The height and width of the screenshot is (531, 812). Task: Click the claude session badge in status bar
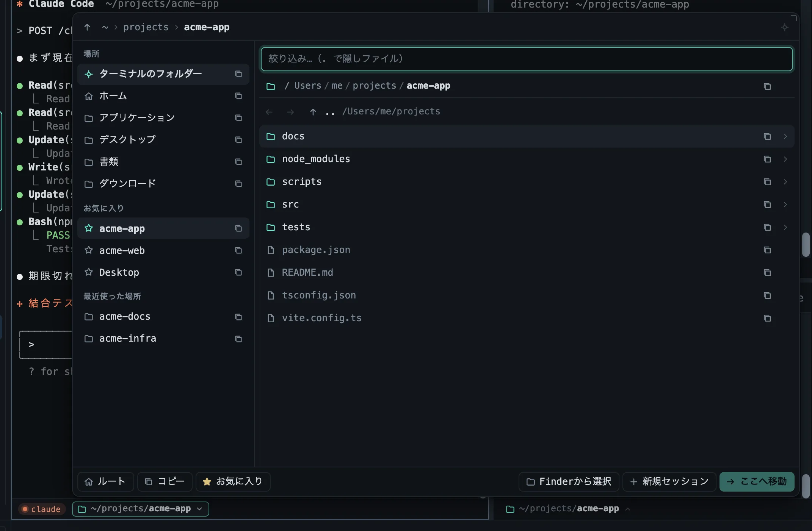pyautogui.click(x=41, y=509)
